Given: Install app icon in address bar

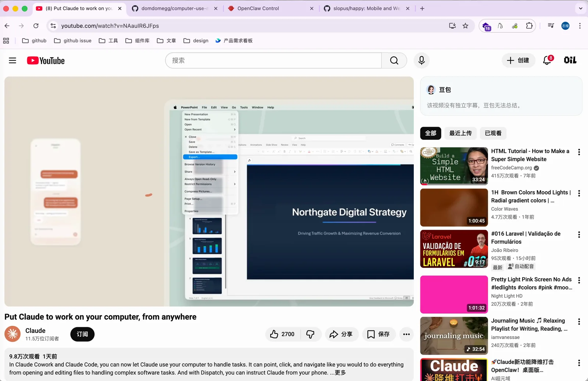Looking at the screenshot, I should [x=452, y=26].
